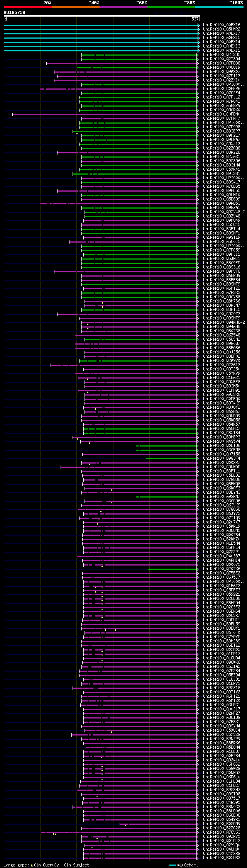This screenshot has height=868, width=247.
Task: Select label UniRef100_A7Q2E4
Action: coord(222,93)
